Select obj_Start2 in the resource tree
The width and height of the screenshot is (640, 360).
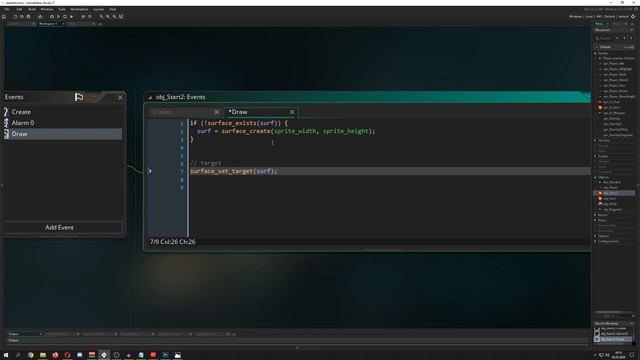[614, 193]
